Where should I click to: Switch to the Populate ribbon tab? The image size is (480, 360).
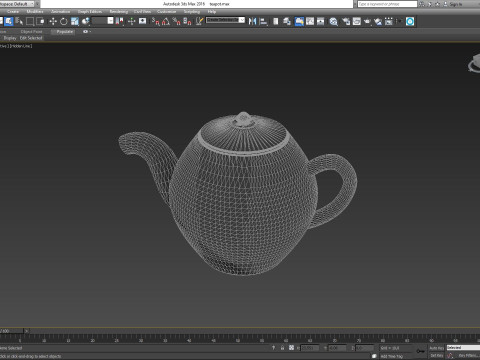pos(64,32)
